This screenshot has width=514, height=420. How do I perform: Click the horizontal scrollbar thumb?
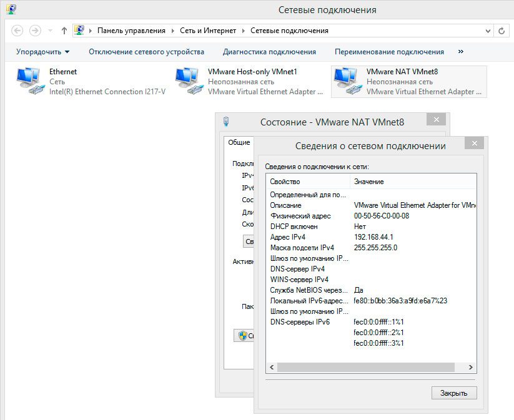(366, 367)
